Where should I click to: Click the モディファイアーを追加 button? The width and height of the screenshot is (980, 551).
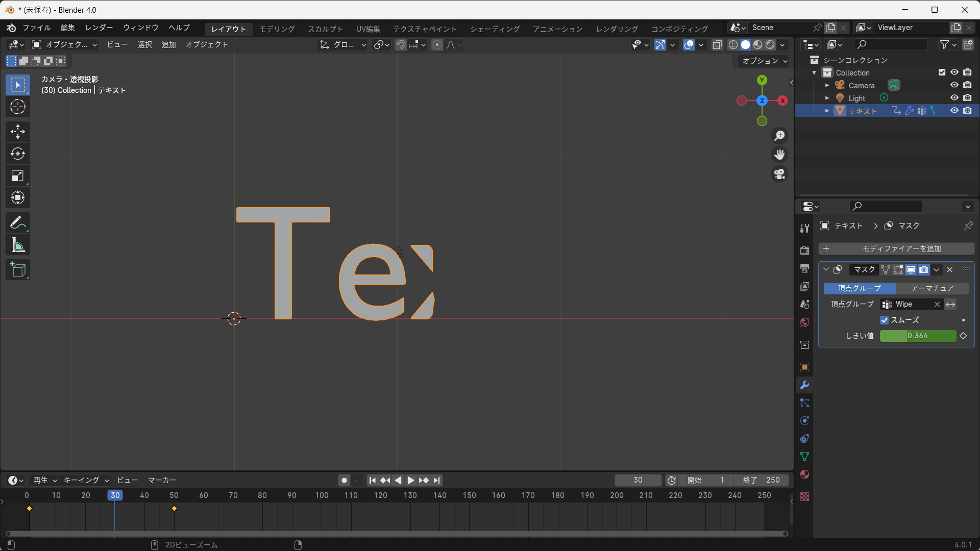896,248
